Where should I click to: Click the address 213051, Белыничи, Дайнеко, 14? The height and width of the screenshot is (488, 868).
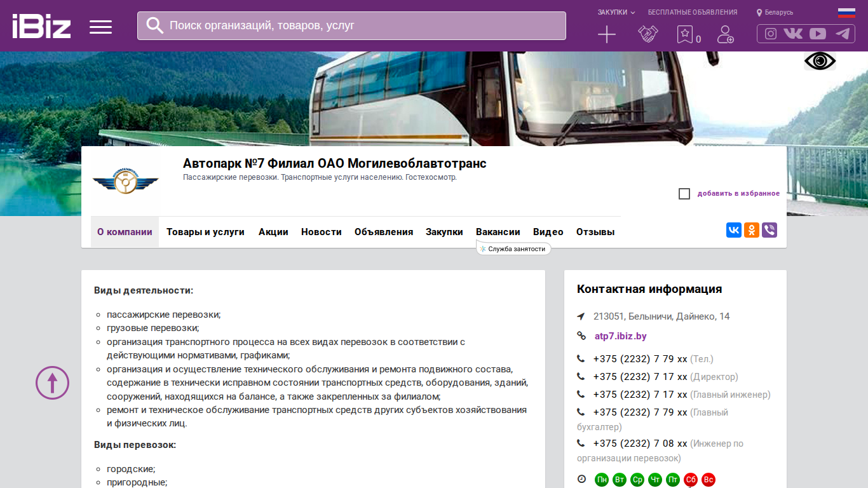pos(661,316)
